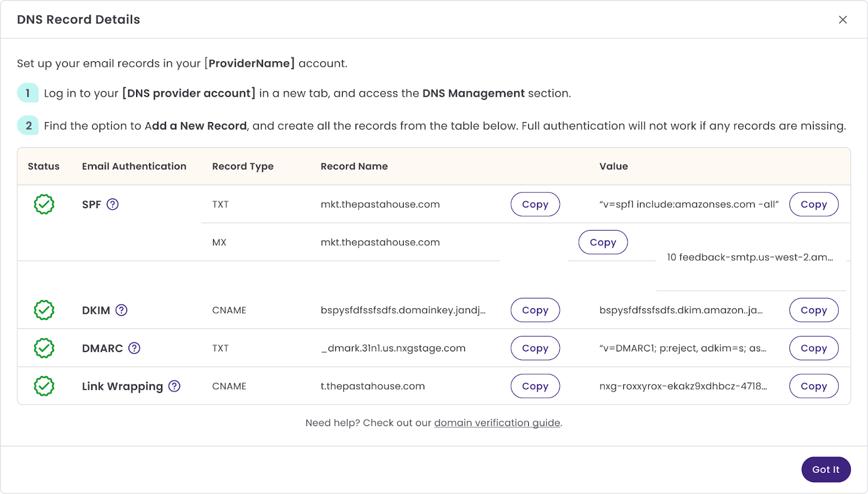Copy the SPF TXT record name
868x494 pixels.
(x=535, y=204)
